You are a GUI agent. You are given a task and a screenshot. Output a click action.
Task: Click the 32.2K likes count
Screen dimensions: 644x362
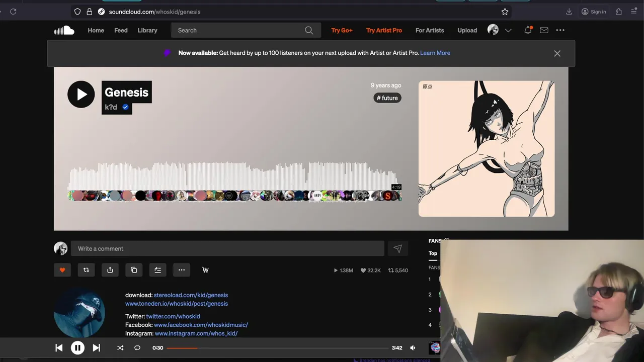pos(370,270)
